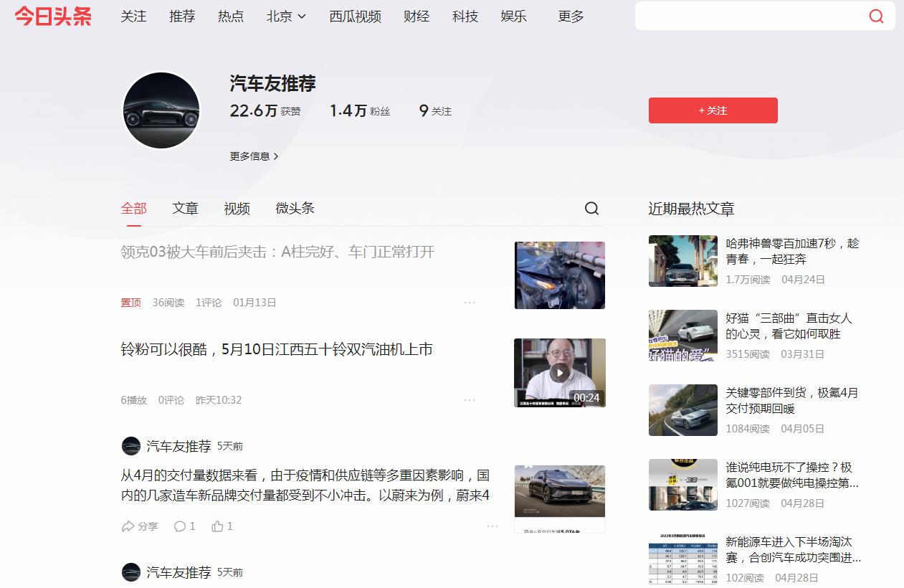Open hot article 新能源车进入下半场淘汰赛
904x588 pixels.
794,549
